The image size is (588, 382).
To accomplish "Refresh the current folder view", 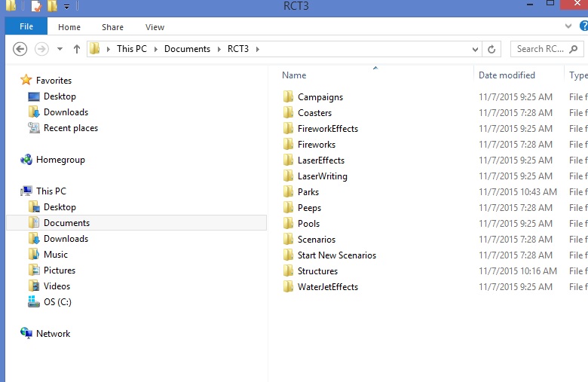I will [492, 49].
